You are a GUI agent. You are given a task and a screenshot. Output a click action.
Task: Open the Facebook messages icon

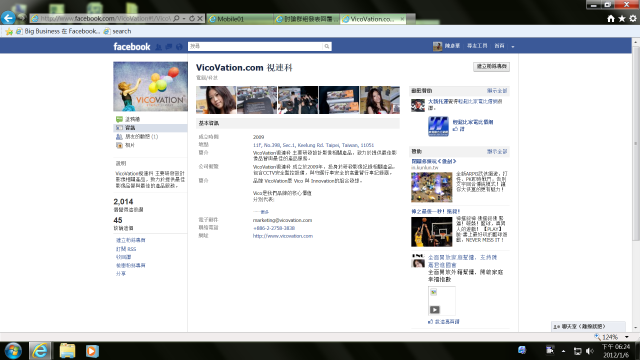tap(169, 47)
